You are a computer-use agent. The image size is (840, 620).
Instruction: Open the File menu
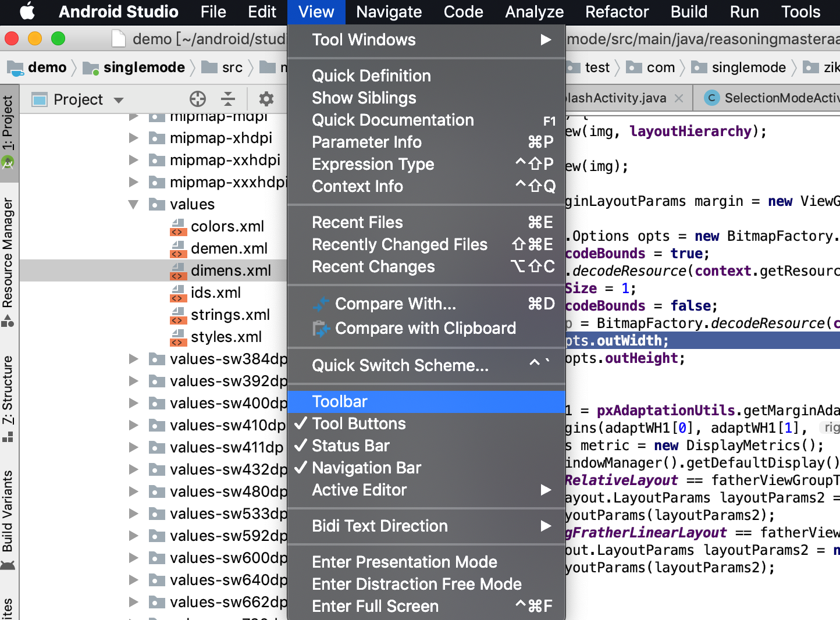tap(213, 12)
